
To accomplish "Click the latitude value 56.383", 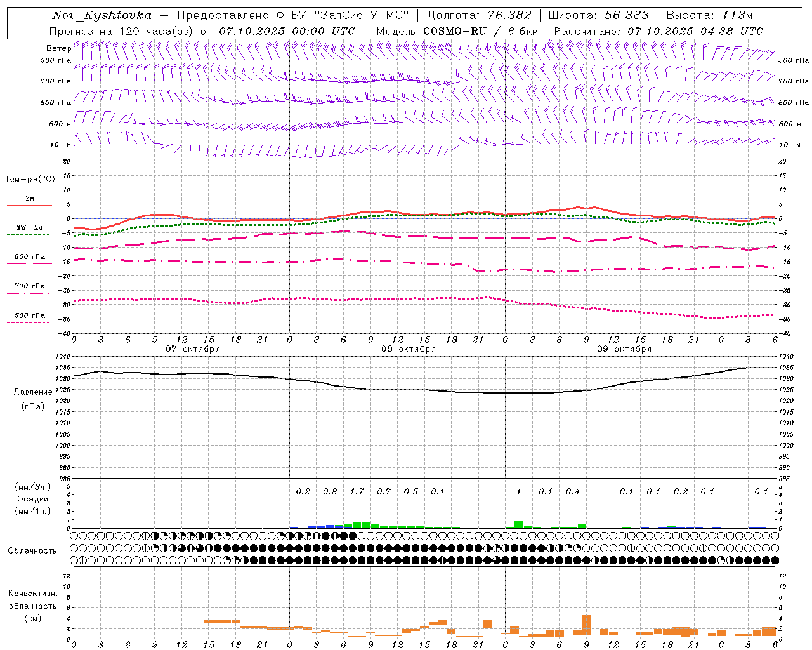I will click(627, 15).
